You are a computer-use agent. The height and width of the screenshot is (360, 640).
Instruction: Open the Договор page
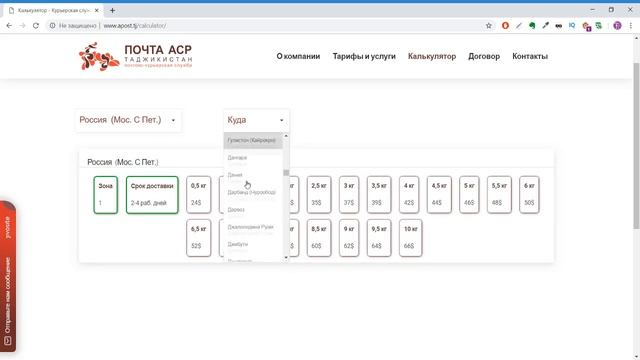(484, 56)
